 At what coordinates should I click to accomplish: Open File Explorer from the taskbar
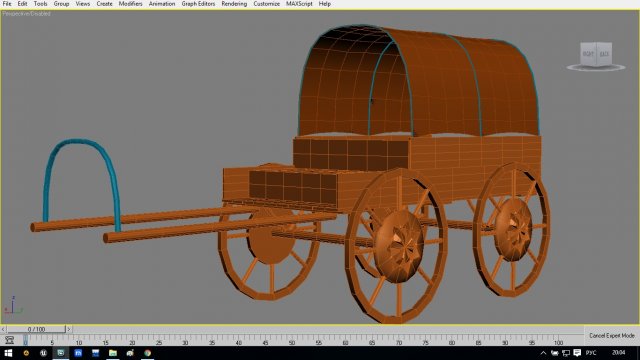[113, 353]
